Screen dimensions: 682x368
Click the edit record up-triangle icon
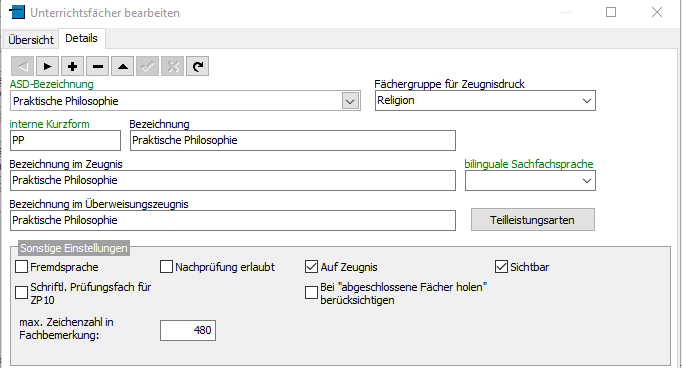[123, 67]
